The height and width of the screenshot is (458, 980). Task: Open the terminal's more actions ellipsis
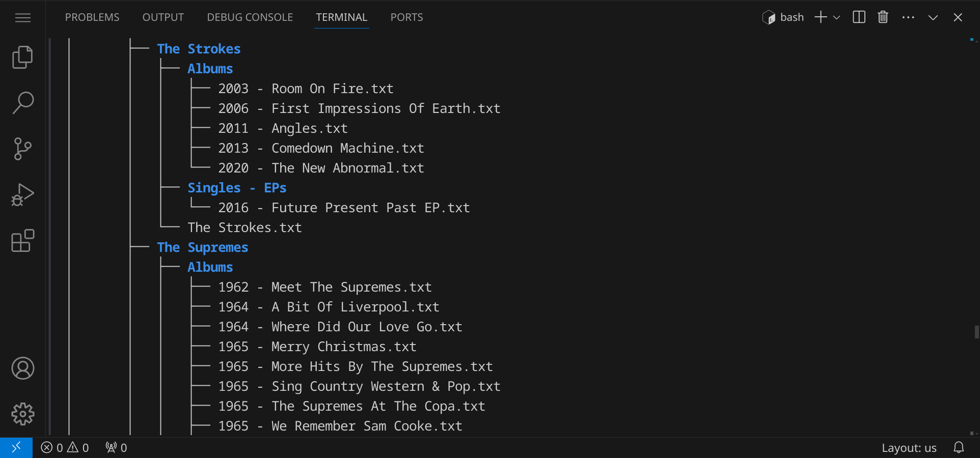point(908,17)
